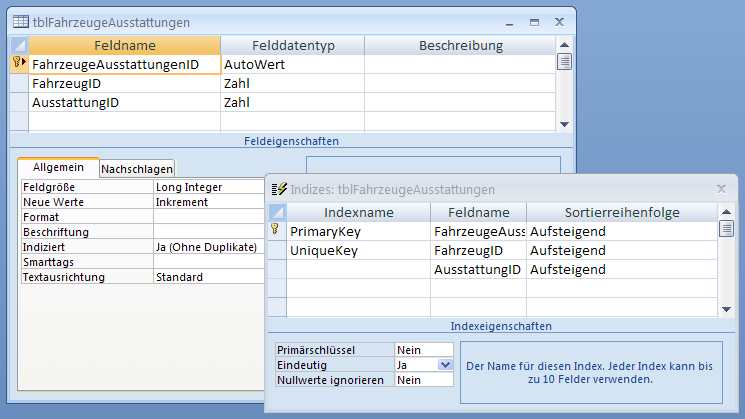Open the Eindeutig dropdown arrow

pos(446,366)
